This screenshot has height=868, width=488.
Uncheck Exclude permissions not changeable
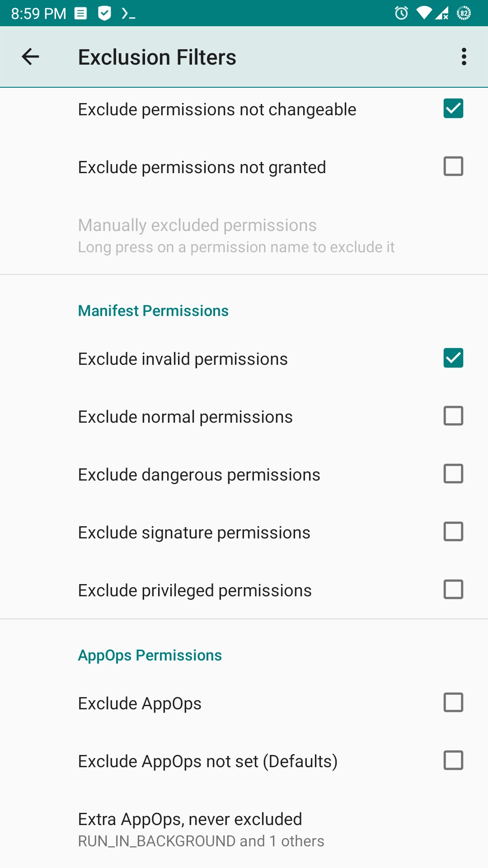pyautogui.click(x=453, y=108)
